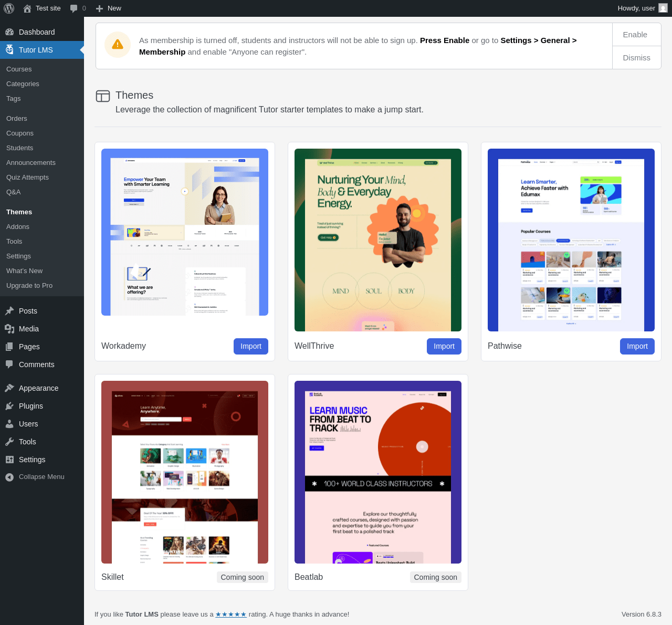The height and width of the screenshot is (625, 672).
Task: Click the Pages icon in sidebar
Action: point(9,347)
